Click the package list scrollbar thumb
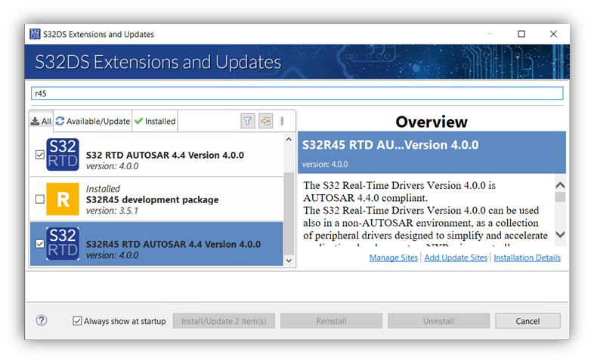This screenshot has height=364, width=594. click(289, 213)
